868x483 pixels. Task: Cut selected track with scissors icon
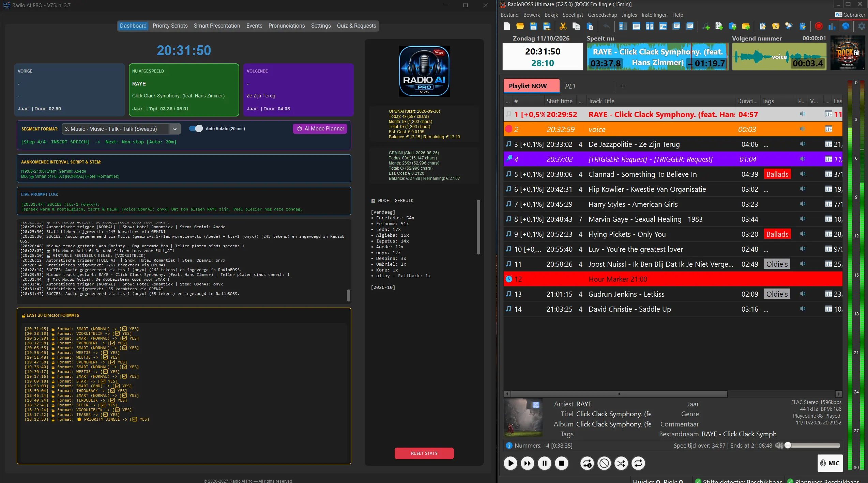(x=563, y=26)
